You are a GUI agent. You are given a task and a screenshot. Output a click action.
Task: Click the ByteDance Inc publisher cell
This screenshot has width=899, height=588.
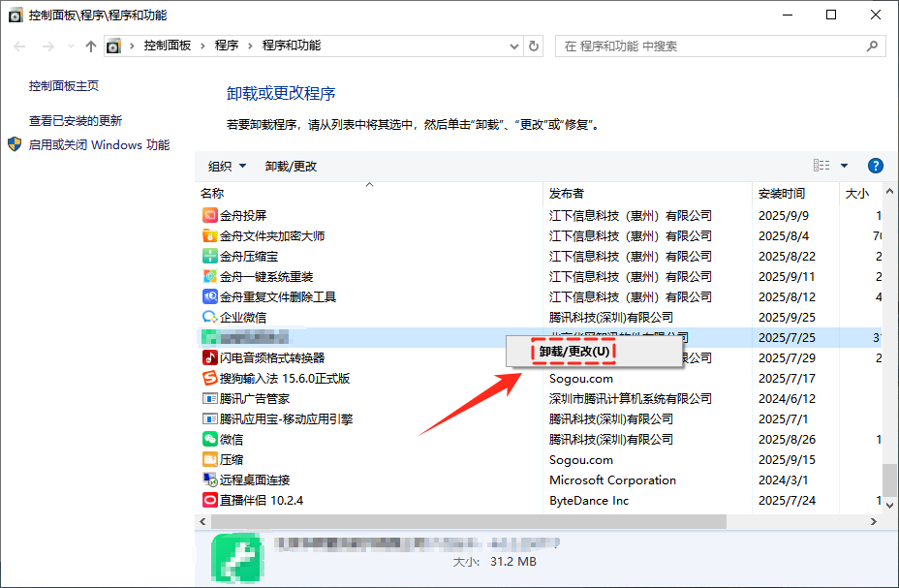coord(589,500)
